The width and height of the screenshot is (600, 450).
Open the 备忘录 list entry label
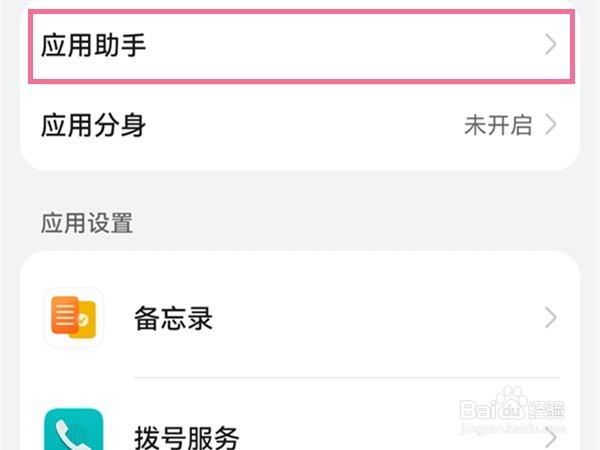pyautogui.click(x=173, y=319)
